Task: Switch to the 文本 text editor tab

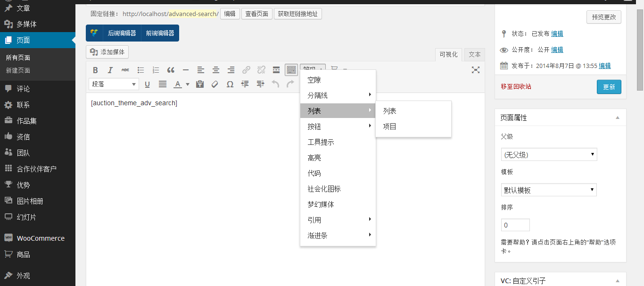Action: tap(474, 55)
